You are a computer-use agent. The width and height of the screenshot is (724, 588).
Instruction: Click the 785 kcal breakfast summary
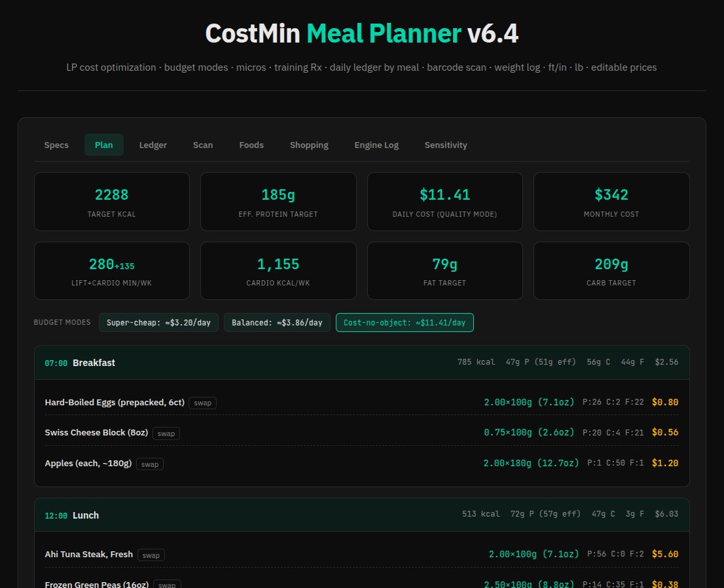[x=476, y=362]
